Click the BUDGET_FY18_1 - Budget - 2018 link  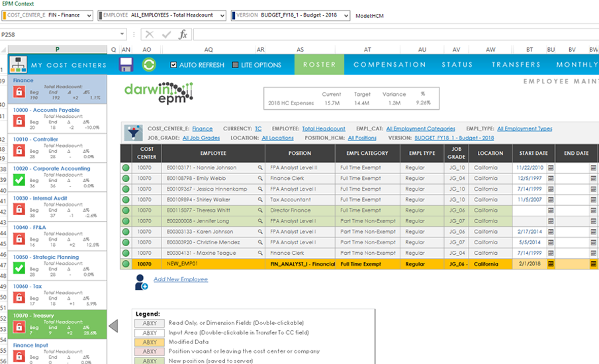[x=454, y=138]
